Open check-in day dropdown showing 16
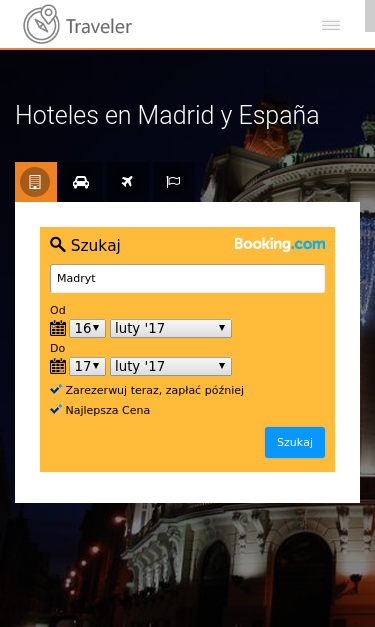The image size is (375, 627). point(88,328)
